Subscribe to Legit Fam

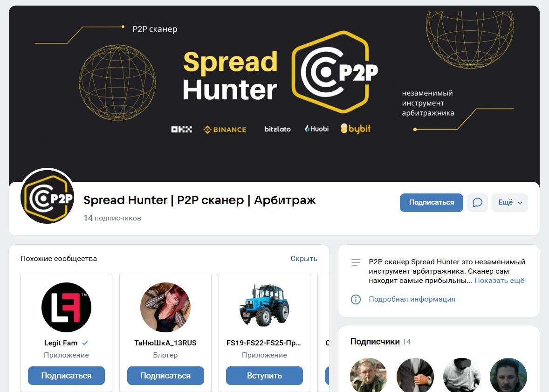pyautogui.click(x=67, y=376)
